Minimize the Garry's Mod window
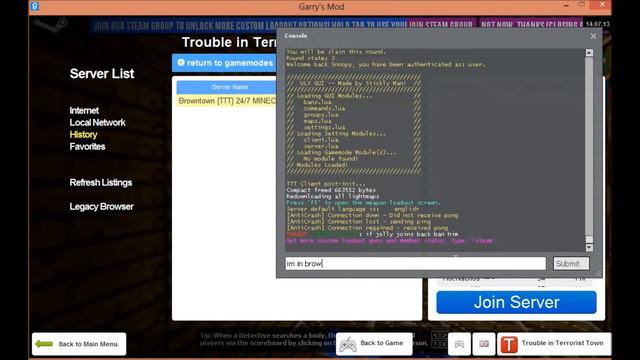640x360 pixels. [x=566, y=6]
